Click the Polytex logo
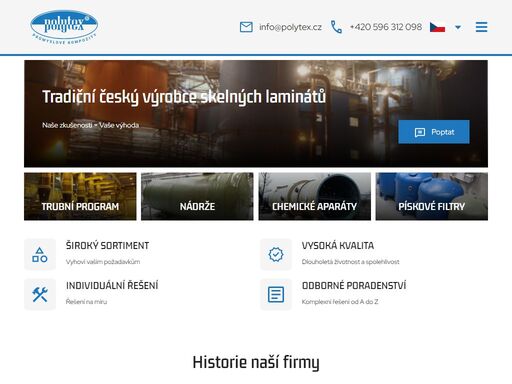 tap(64, 27)
